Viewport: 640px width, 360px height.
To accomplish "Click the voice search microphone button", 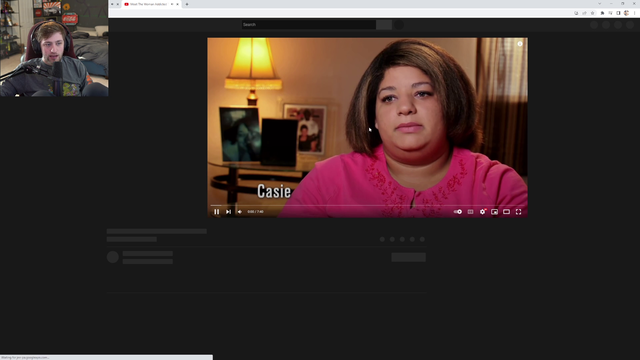I will (x=399, y=24).
